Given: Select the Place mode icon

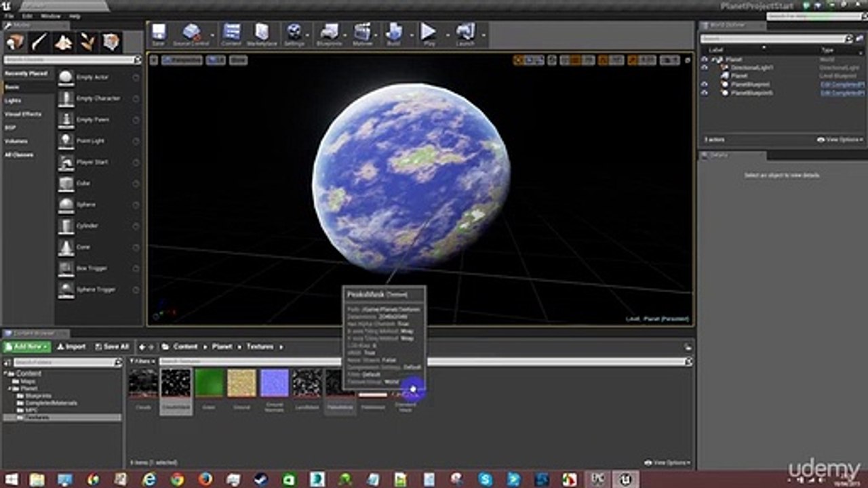Looking at the screenshot, I should coord(15,42).
